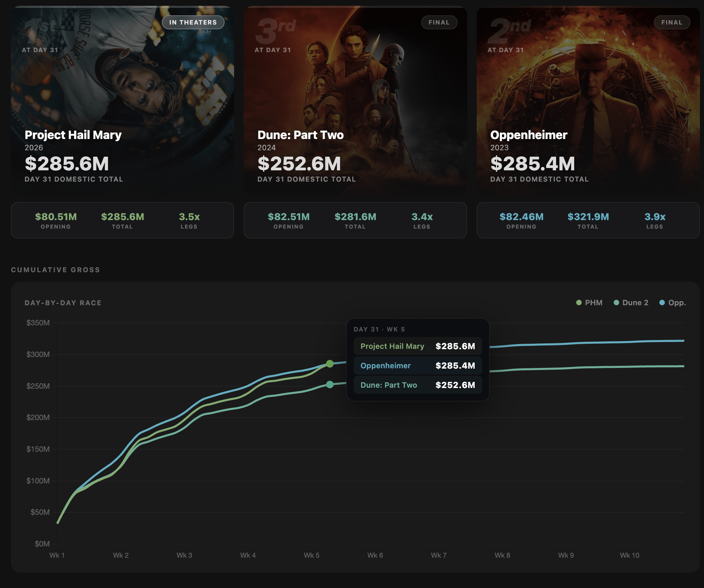
Task: Toggle Dune 2 legend entry
Action: 631,303
